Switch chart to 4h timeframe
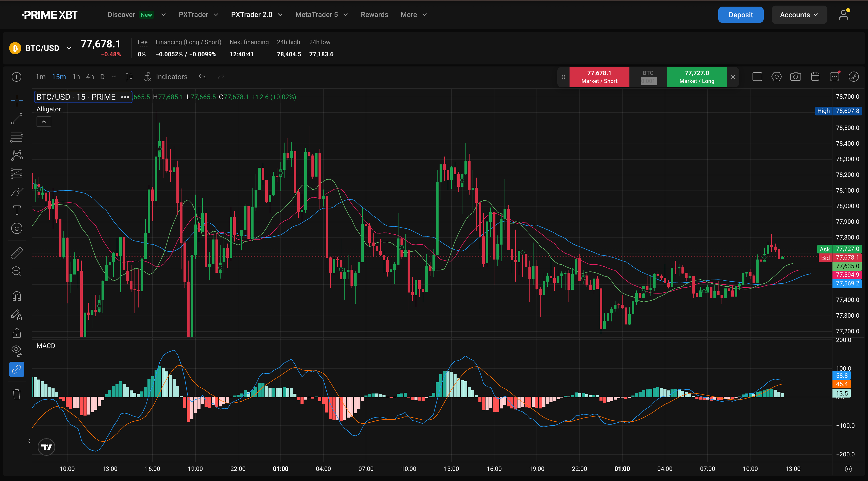Image resolution: width=868 pixels, height=481 pixels. pyautogui.click(x=90, y=77)
